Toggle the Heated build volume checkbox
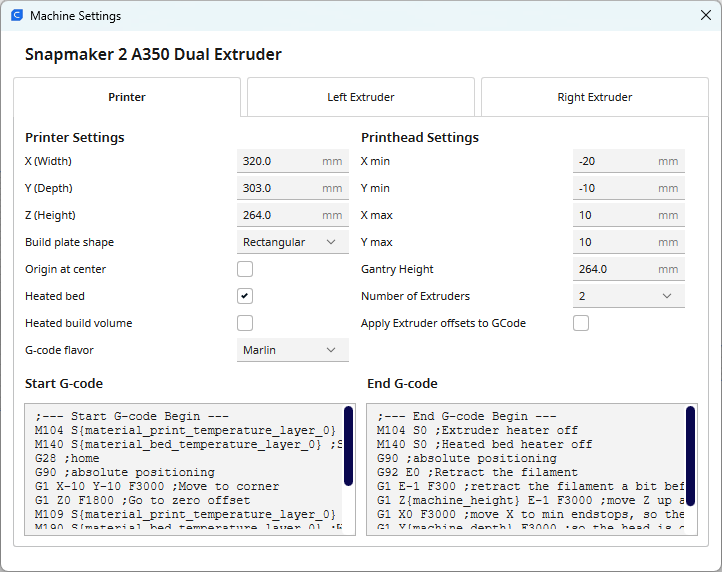This screenshot has height=572, width=722. pyautogui.click(x=245, y=323)
